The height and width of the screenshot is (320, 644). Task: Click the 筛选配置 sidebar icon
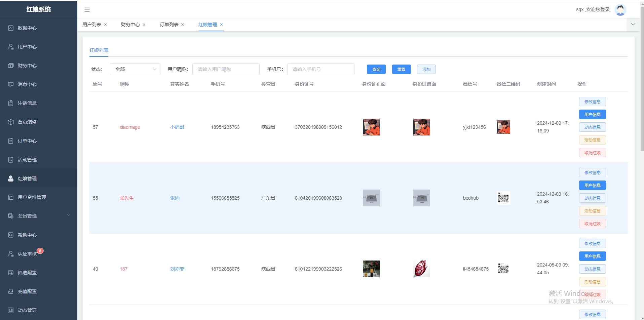(x=11, y=273)
